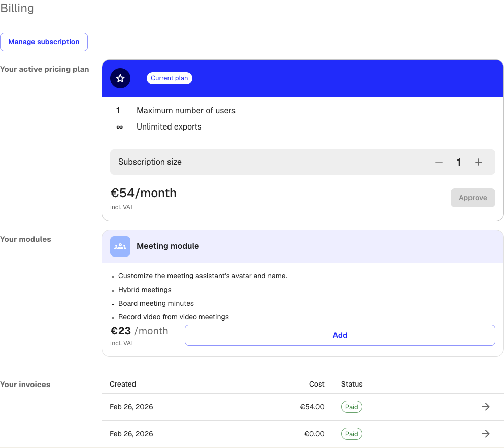Click the infinity icon next to Unlimited exports
Image resolution: width=504 pixels, height=448 pixels.
119,127
